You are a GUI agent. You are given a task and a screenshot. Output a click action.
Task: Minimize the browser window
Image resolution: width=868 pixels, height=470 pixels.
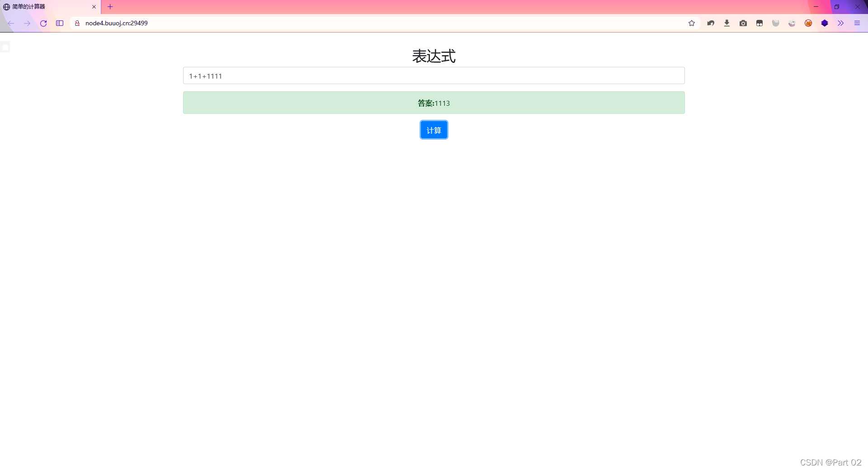(x=816, y=7)
